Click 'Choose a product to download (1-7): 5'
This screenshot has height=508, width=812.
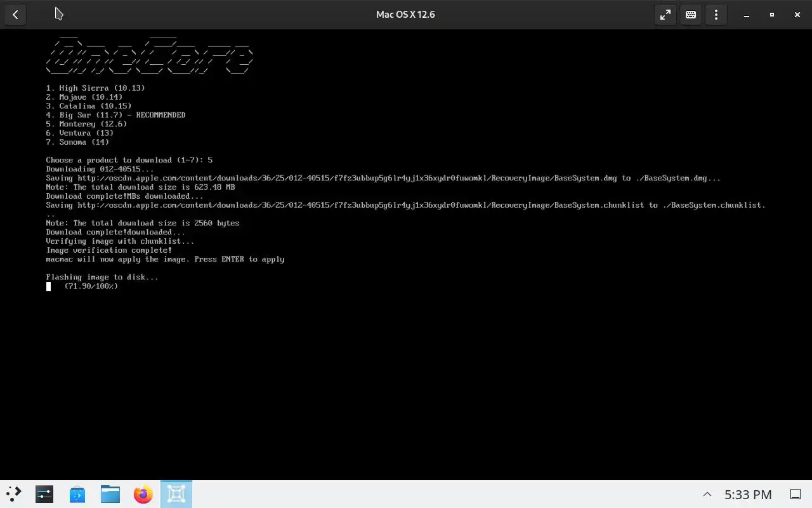tap(129, 160)
